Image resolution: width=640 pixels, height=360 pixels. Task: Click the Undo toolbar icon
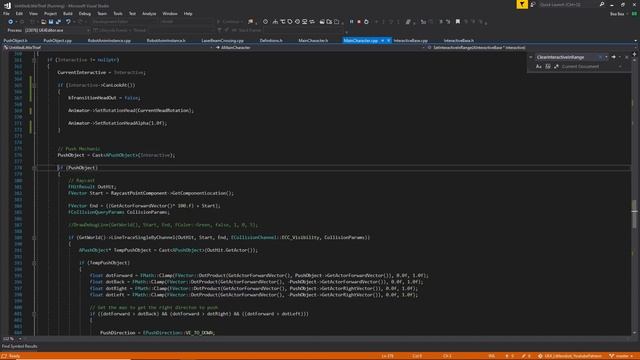click(68, 22)
